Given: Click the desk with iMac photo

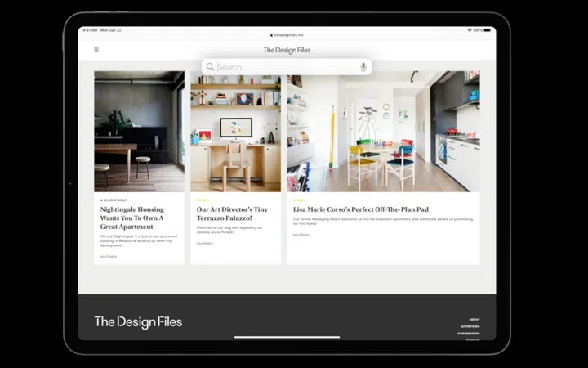Looking at the screenshot, I should click(x=235, y=131).
